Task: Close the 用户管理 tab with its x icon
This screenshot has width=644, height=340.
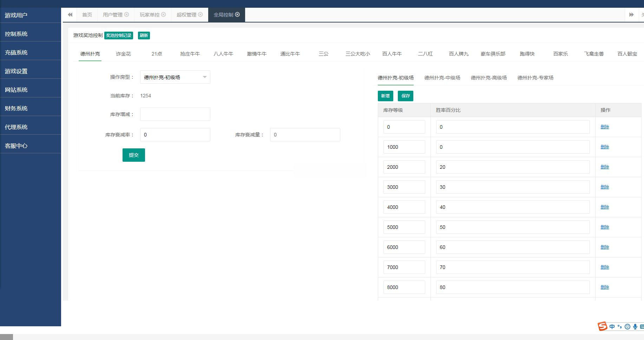Action: point(127,14)
